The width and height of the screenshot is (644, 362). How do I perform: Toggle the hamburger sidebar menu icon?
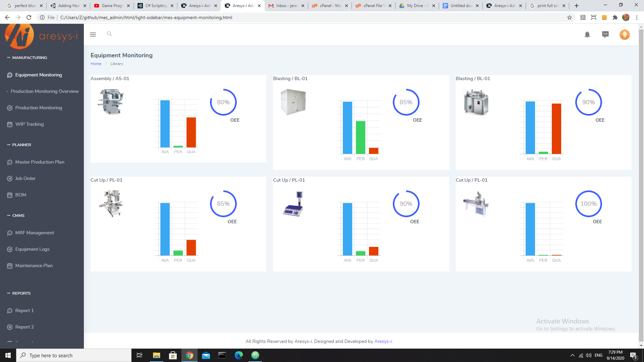click(93, 35)
